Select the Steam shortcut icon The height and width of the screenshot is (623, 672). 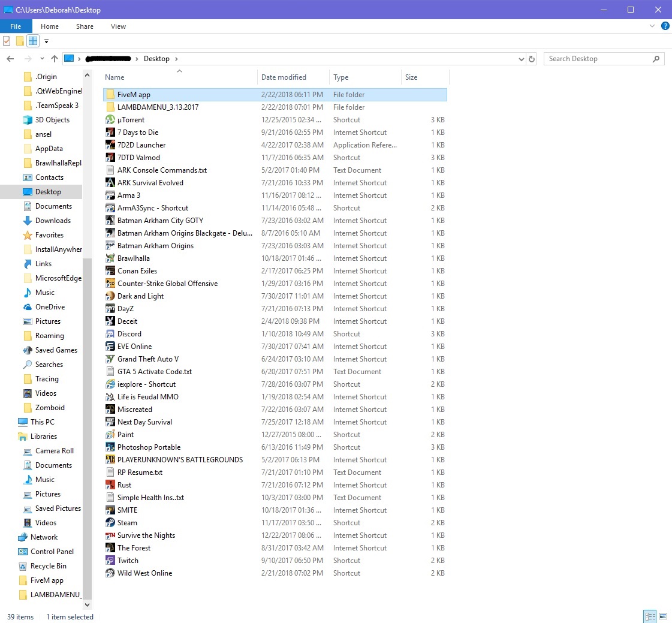click(x=110, y=523)
